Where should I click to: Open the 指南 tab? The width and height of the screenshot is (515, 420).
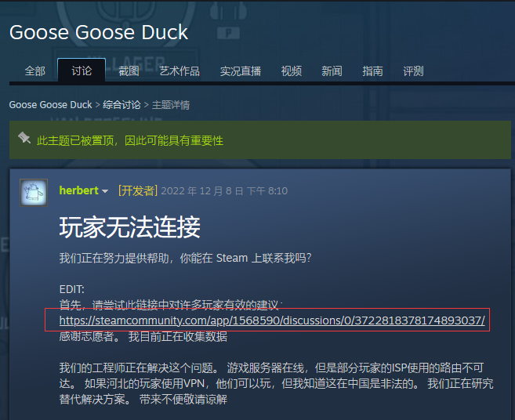point(372,71)
